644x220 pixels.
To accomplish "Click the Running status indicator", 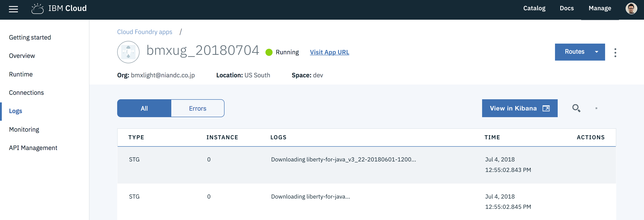I will (282, 52).
